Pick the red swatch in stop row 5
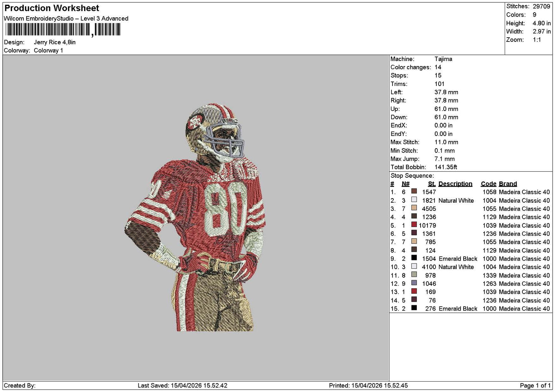Viewport: 555px width, 392px height. click(x=414, y=225)
